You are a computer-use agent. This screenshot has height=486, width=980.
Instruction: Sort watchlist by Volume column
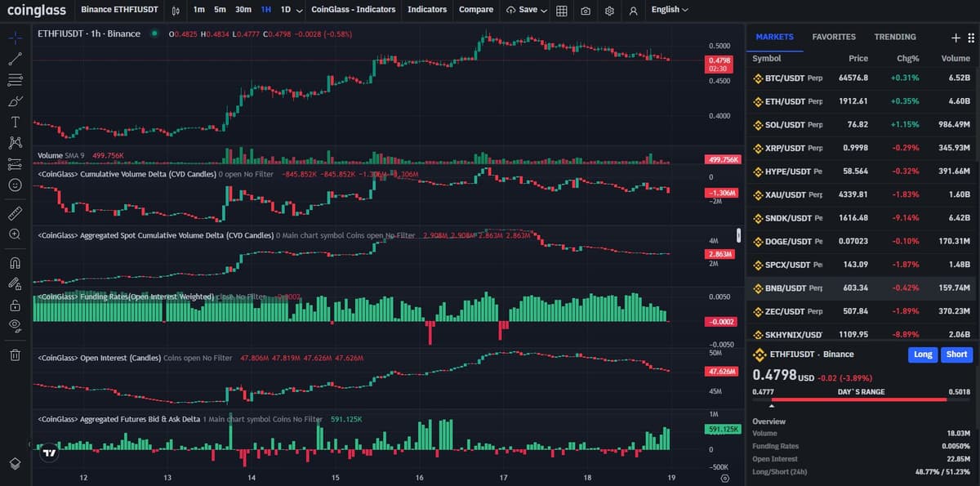pyautogui.click(x=955, y=59)
